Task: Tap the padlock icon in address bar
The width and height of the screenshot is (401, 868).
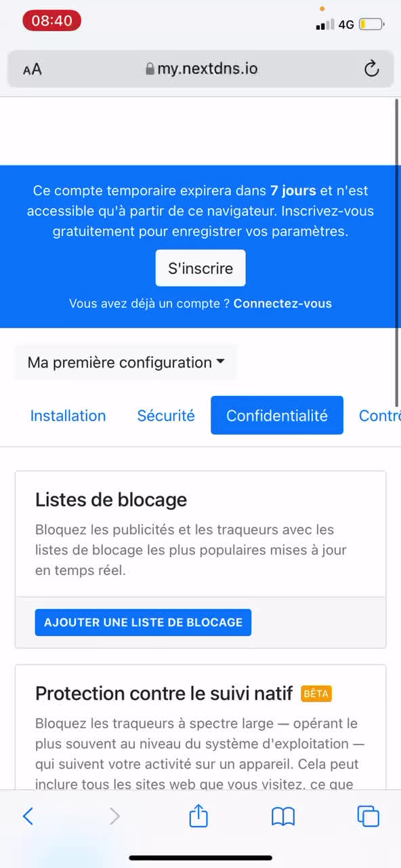Action: click(x=150, y=68)
